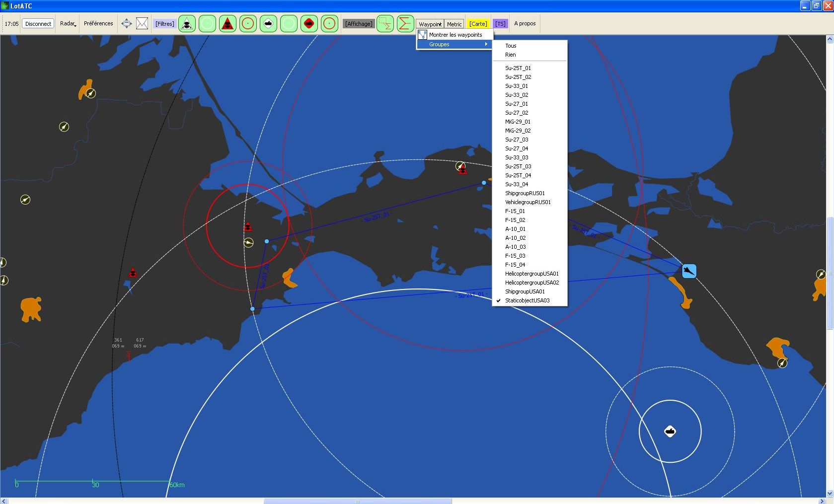Click the Metric units button
Screen dimensions: 834x504
[x=454, y=24]
